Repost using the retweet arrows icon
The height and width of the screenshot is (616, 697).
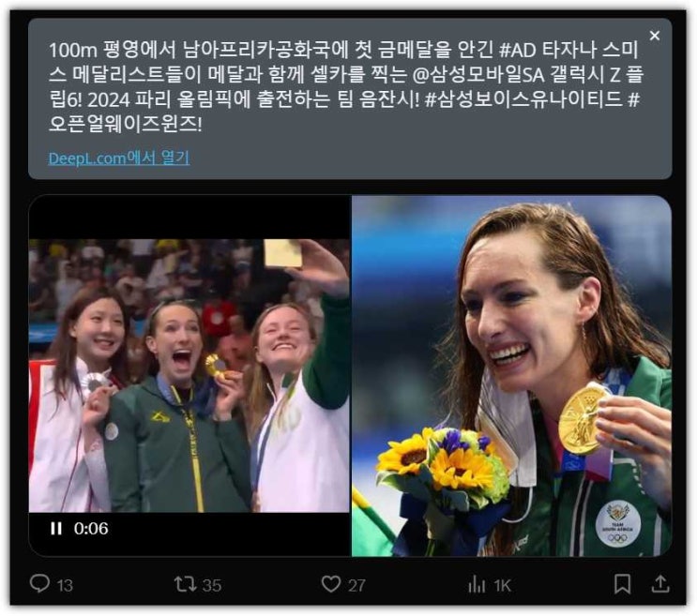click(186, 583)
